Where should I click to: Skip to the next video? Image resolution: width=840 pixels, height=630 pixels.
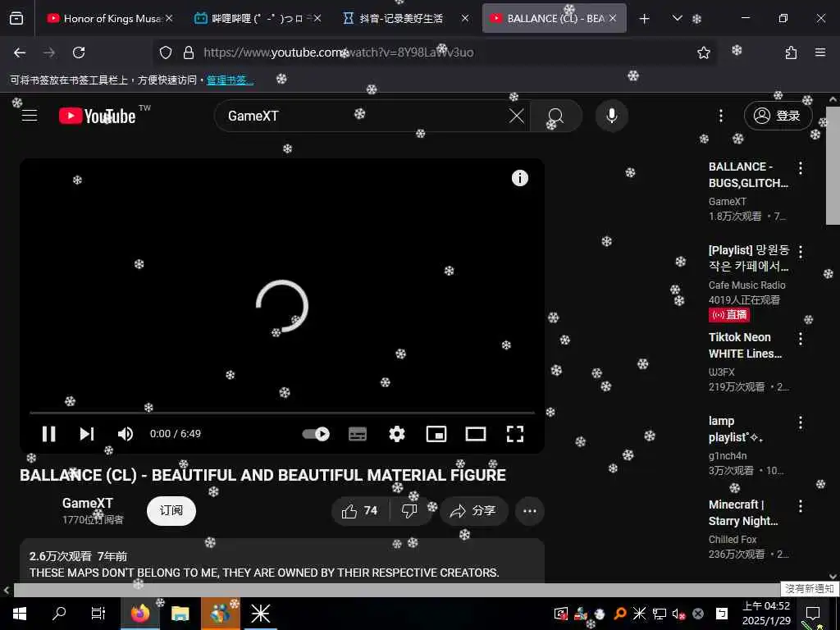(x=87, y=433)
